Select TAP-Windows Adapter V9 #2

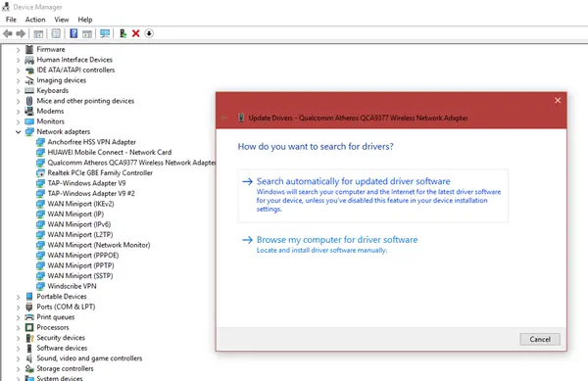point(91,193)
